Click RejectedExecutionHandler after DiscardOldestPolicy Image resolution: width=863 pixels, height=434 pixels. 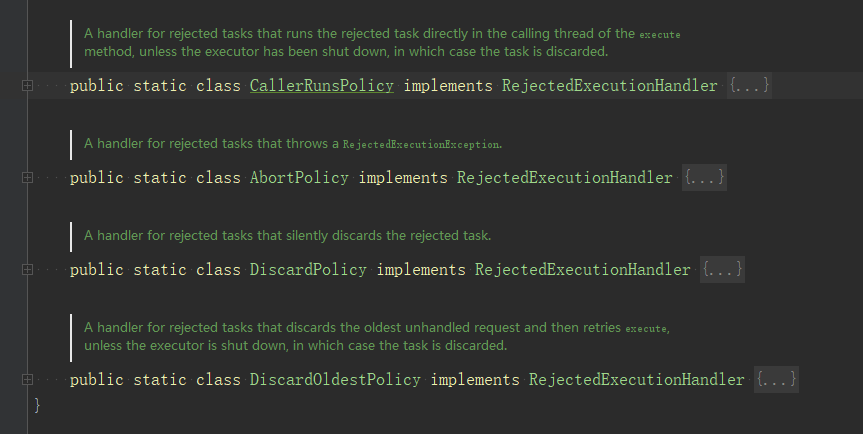(x=637, y=380)
